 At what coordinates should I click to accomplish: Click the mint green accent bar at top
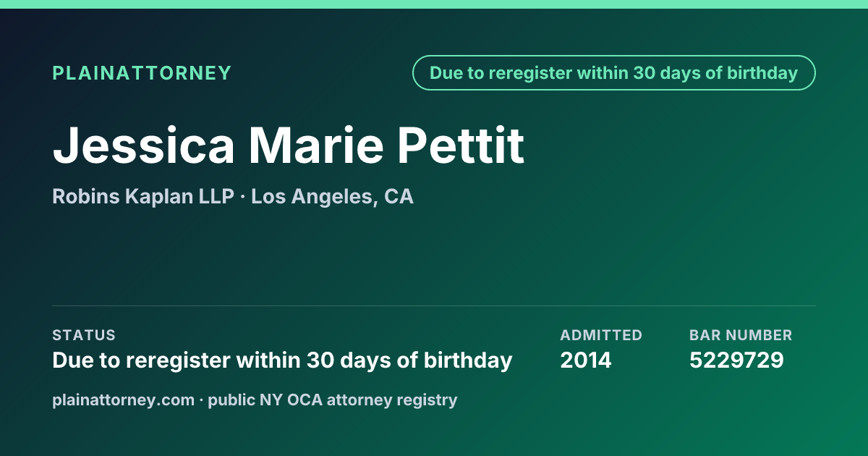click(x=434, y=4)
